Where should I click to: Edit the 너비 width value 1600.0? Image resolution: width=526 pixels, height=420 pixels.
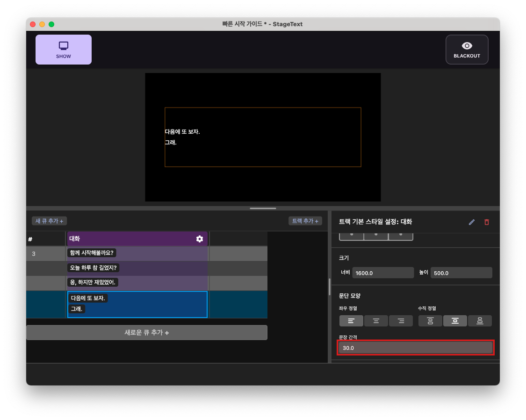[383, 272]
